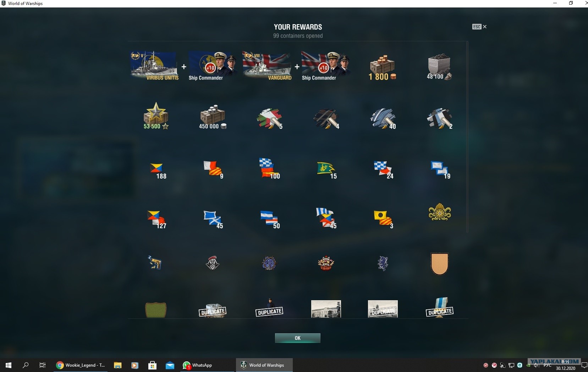Image resolution: width=588 pixels, height=372 pixels.
Task: Select the golden emblem reward
Action: point(440,212)
